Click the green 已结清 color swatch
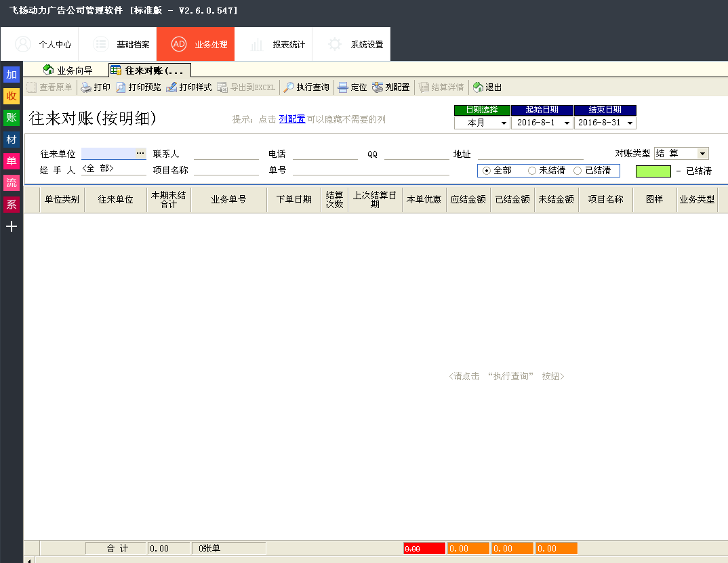 point(653,171)
